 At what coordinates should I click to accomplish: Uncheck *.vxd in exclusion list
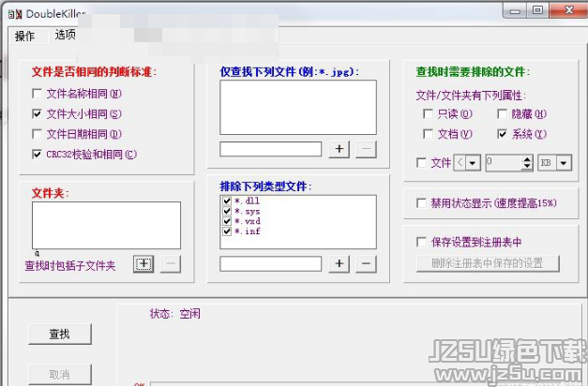coord(227,221)
